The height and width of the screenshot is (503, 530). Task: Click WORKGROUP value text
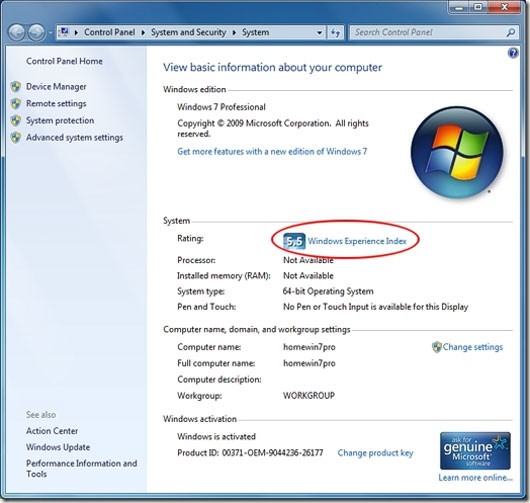[309, 396]
